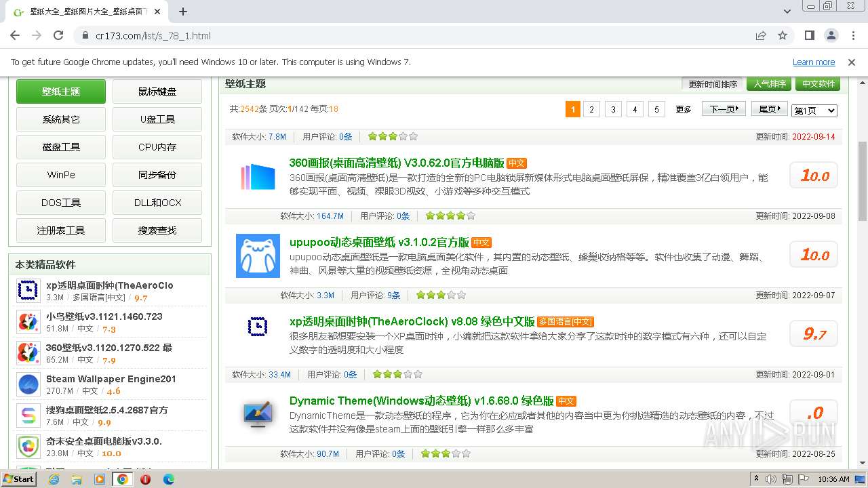The height and width of the screenshot is (488, 868).
Task: Click sidebar icon for 奇禾安全桌面
Action: click(28, 447)
